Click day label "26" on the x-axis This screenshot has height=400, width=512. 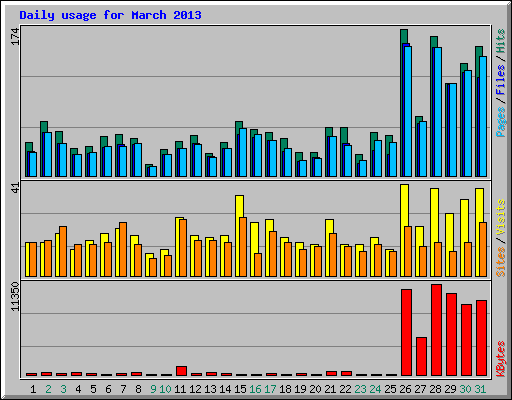tap(405, 389)
